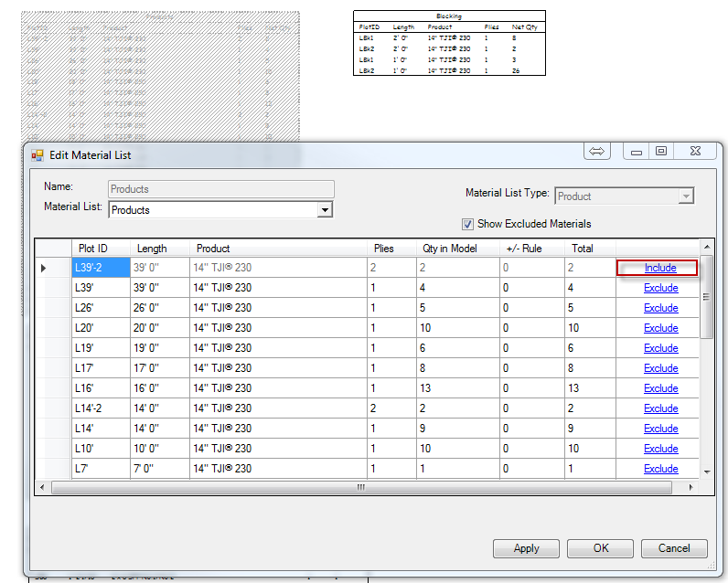Image resolution: width=728 pixels, height=583 pixels.
Task: Exclude the L17' row
Action: [x=660, y=368]
